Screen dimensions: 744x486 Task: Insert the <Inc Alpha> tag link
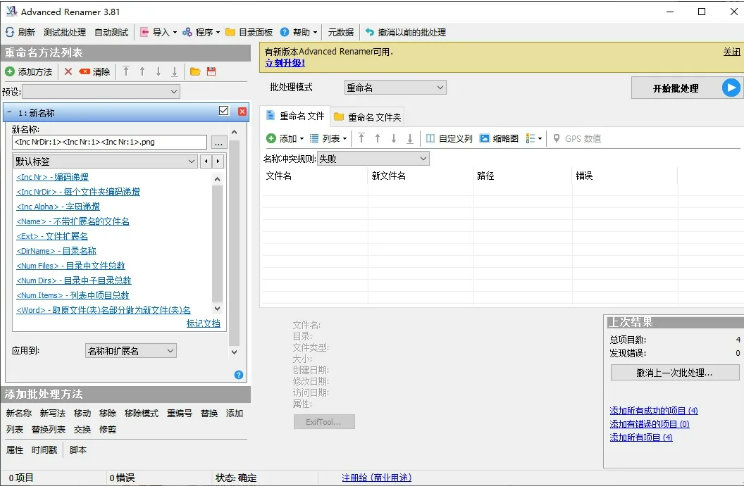coord(58,206)
